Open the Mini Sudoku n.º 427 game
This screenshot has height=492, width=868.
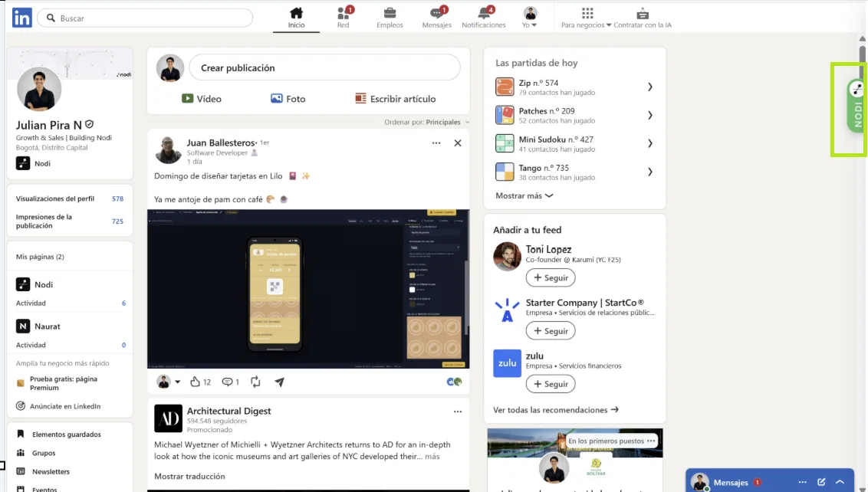574,143
